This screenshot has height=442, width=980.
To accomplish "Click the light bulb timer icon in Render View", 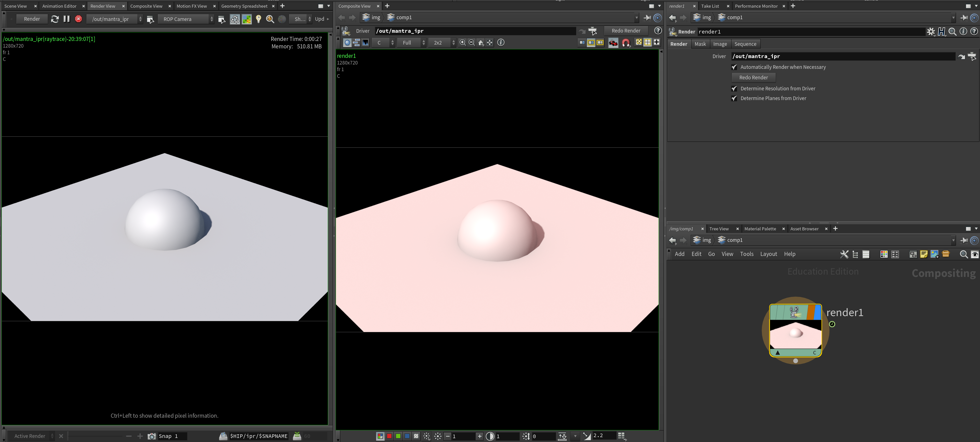I will [x=259, y=19].
